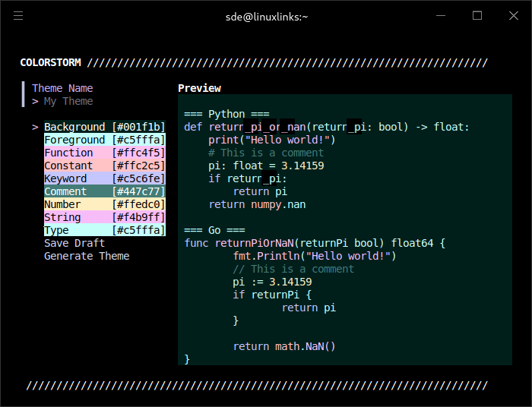This screenshot has height=407, width=532.
Task: Click the COLORSTORM title
Action: point(50,63)
